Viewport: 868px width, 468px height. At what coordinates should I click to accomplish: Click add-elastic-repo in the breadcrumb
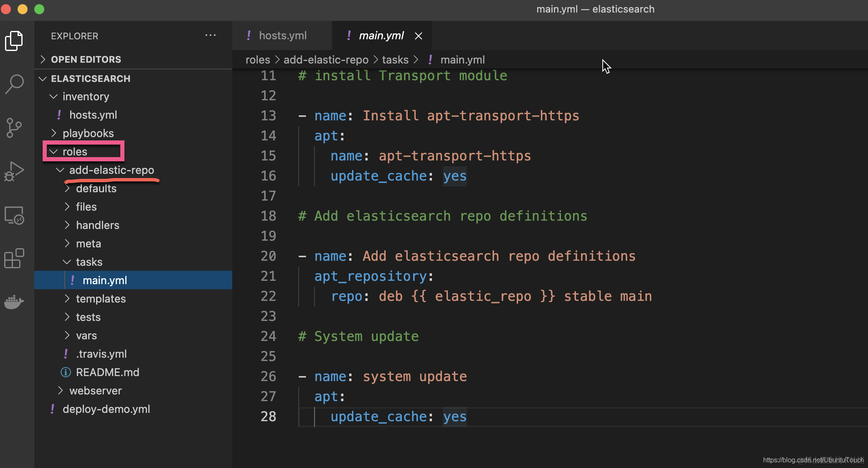[326, 60]
